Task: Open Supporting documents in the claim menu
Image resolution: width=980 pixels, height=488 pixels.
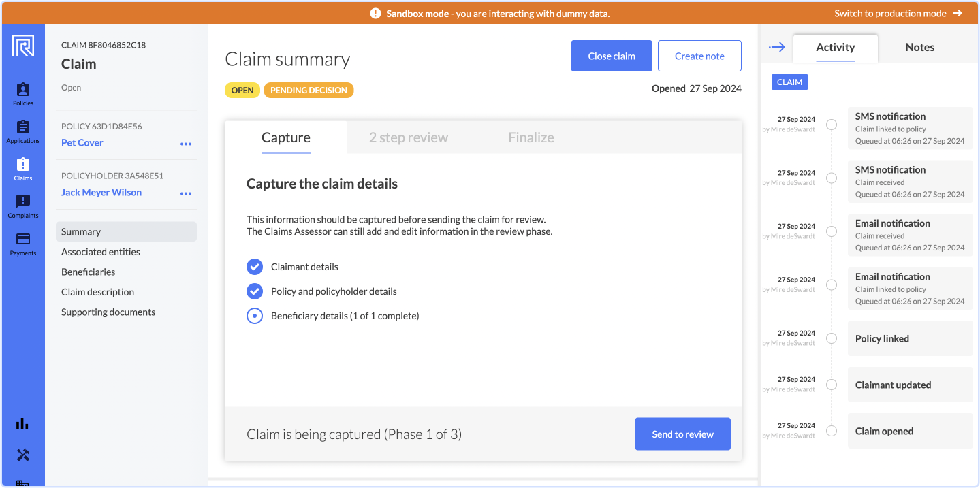Action: [x=108, y=312]
